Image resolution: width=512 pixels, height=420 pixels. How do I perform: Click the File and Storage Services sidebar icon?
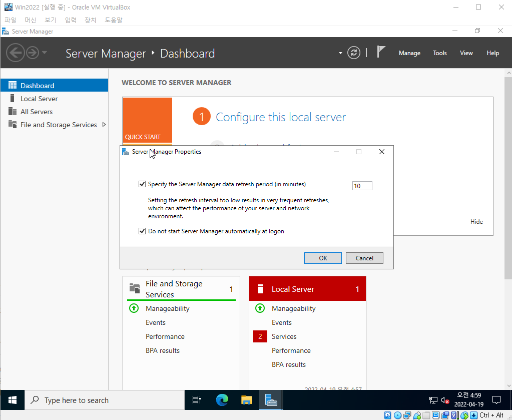pyautogui.click(x=13, y=124)
